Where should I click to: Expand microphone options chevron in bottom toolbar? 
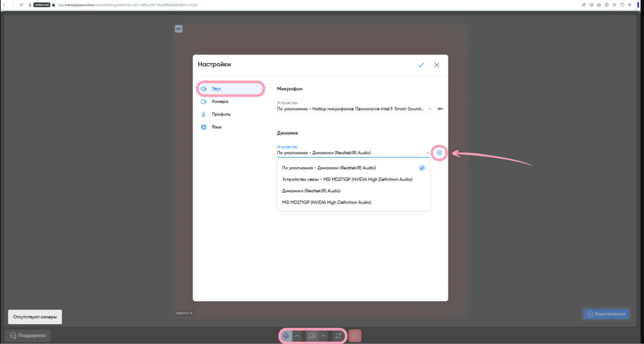[x=297, y=336]
